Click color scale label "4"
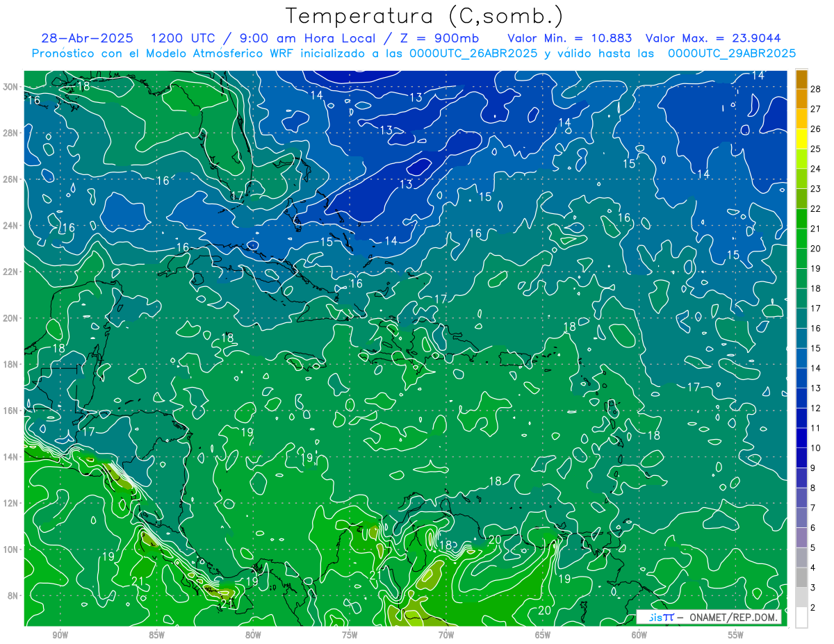The width and height of the screenshot is (834, 644). [x=813, y=568]
